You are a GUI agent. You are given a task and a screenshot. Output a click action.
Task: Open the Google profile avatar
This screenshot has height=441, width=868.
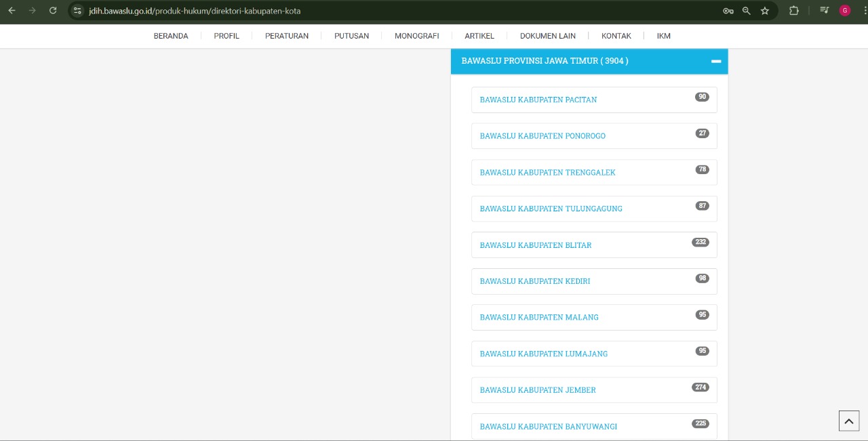(x=845, y=11)
